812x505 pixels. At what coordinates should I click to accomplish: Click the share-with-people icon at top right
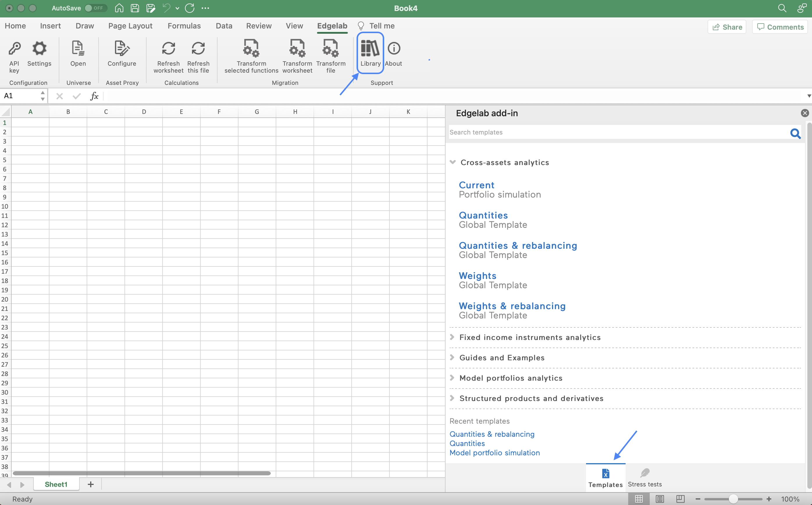coord(802,8)
